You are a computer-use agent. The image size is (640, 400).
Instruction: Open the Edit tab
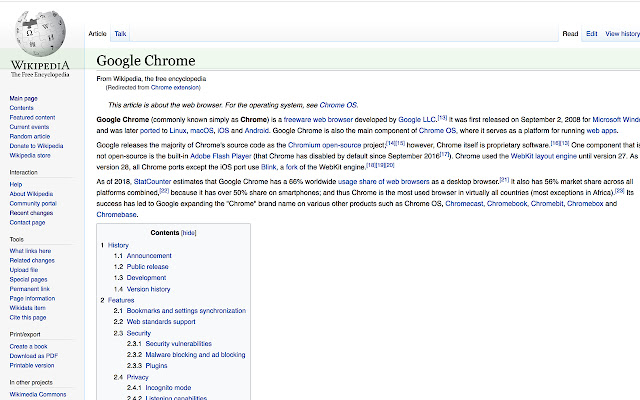(591, 34)
